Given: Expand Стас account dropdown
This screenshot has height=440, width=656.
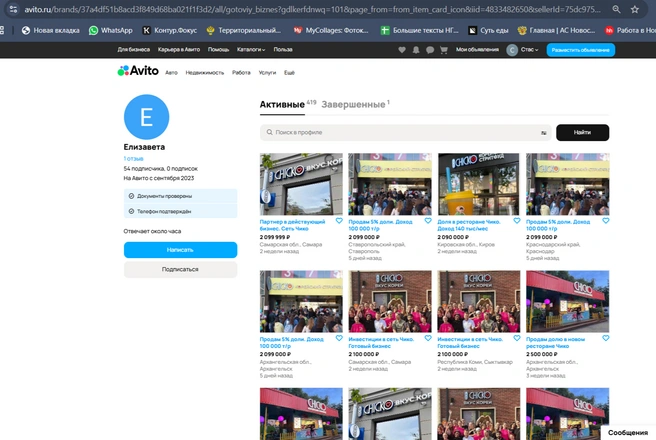Looking at the screenshot, I should pos(529,49).
